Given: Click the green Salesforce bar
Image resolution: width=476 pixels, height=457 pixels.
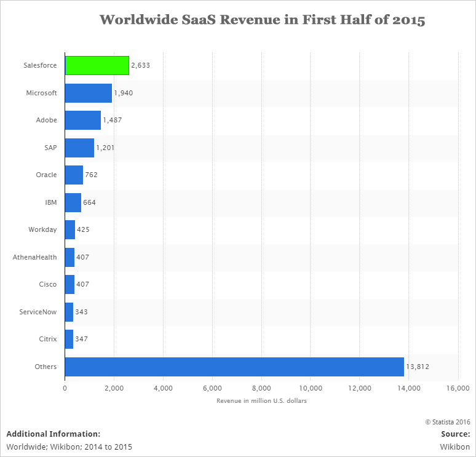Looking at the screenshot, I should tap(97, 65).
